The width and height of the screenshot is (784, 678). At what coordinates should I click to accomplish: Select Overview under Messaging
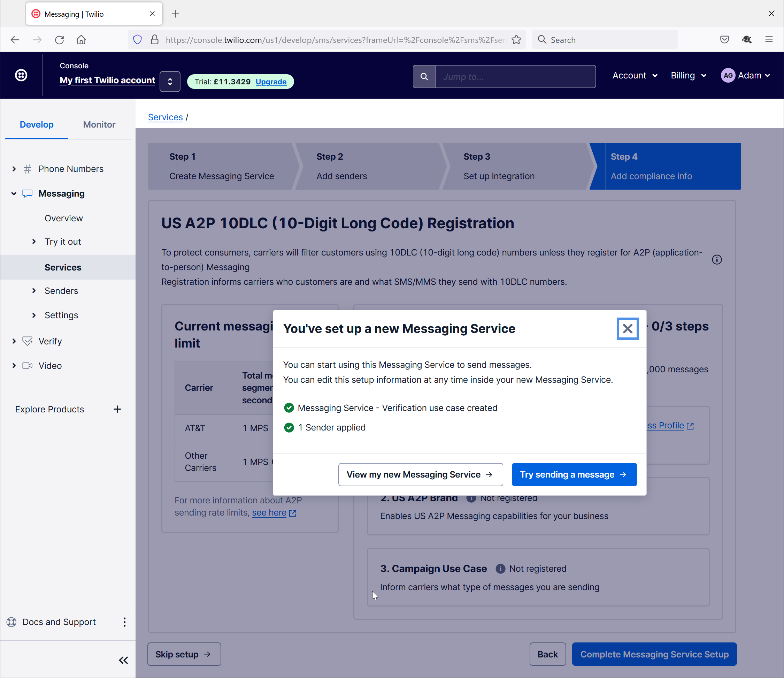63,219
